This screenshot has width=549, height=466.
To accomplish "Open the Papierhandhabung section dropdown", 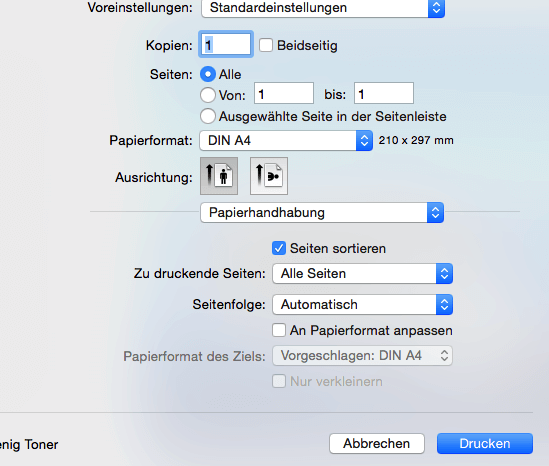I will [x=322, y=213].
